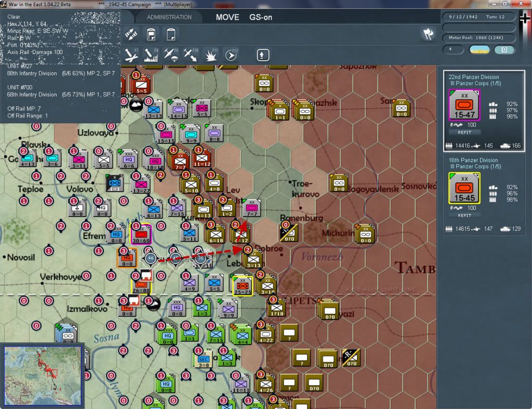This screenshot has width=532, height=409.
Task: Click the upward arrow box icon
Action: pos(262,55)
